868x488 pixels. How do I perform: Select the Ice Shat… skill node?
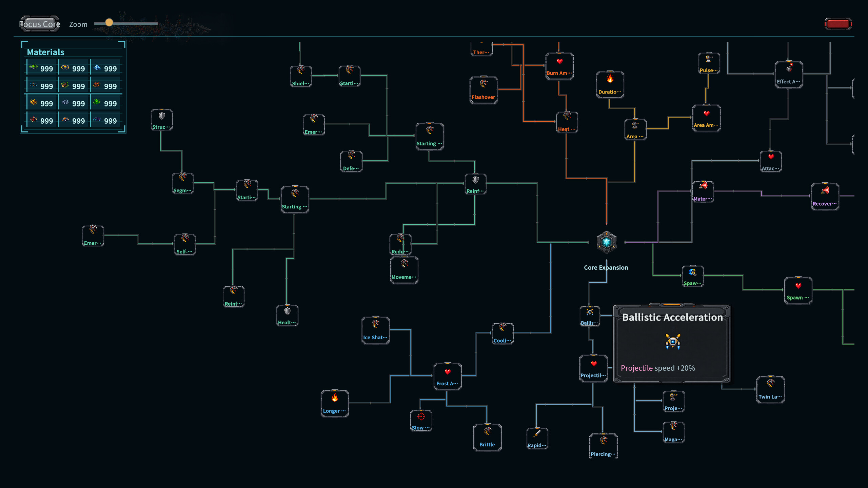(375, 330)
